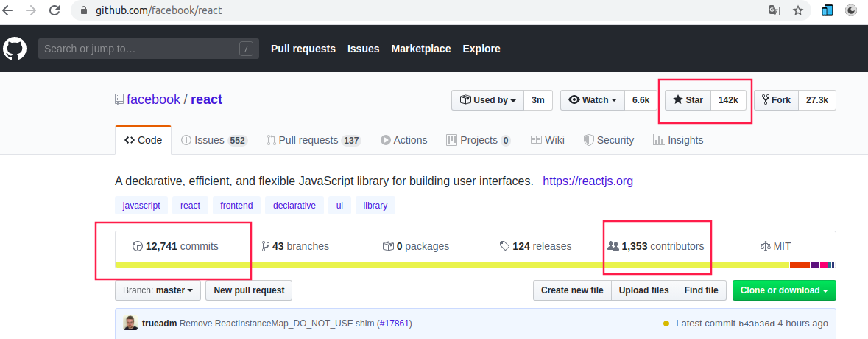Switch to the Issues tab
This screenshot has height=339, width=868.
coord(214,140)
